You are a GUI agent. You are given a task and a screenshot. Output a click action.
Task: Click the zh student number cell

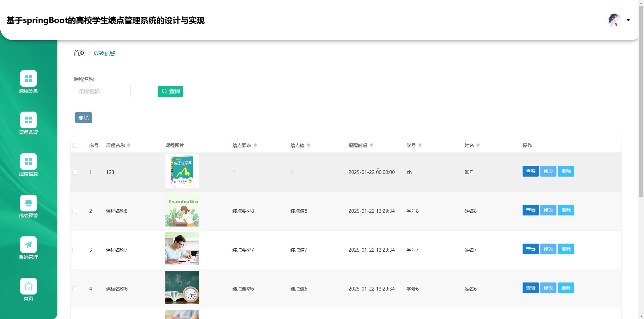(409, 172)
